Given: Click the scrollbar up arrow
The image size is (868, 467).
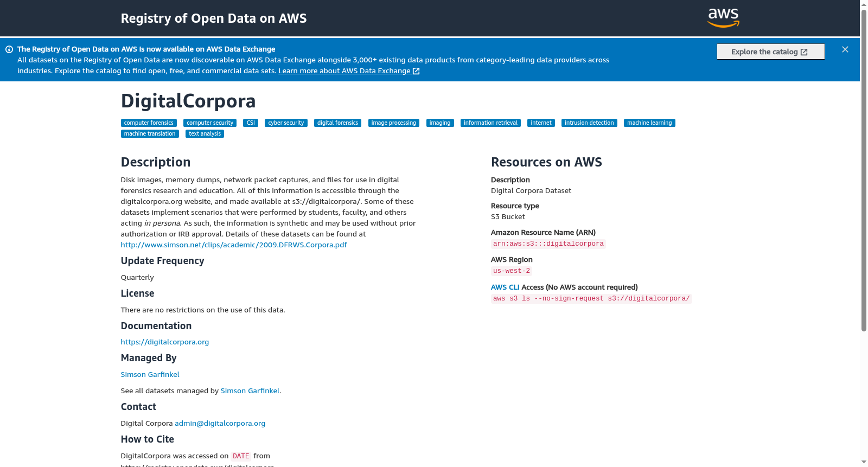Looking at the screenshot, I should pyautogui.click(x=864, y=4).
